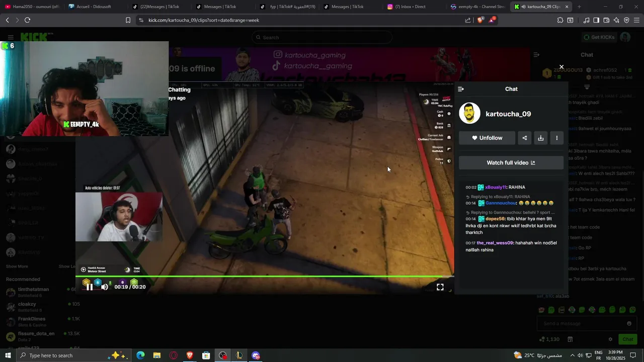Show hidden system tray icons
The height and width of the screenshot is (362, 644).
[x=572, y=355]
